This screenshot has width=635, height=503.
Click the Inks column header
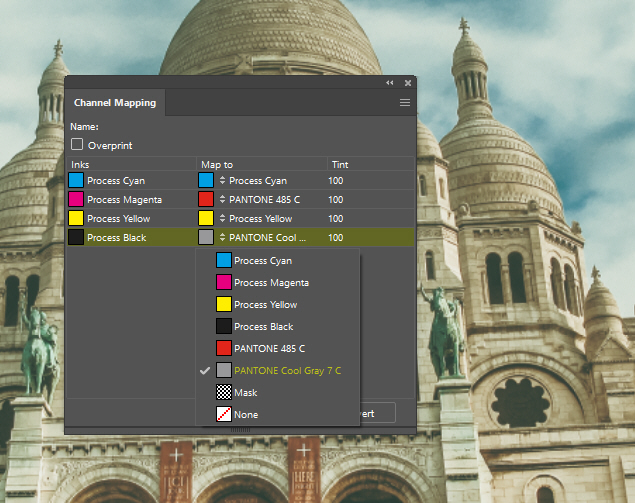click(132, 164)
